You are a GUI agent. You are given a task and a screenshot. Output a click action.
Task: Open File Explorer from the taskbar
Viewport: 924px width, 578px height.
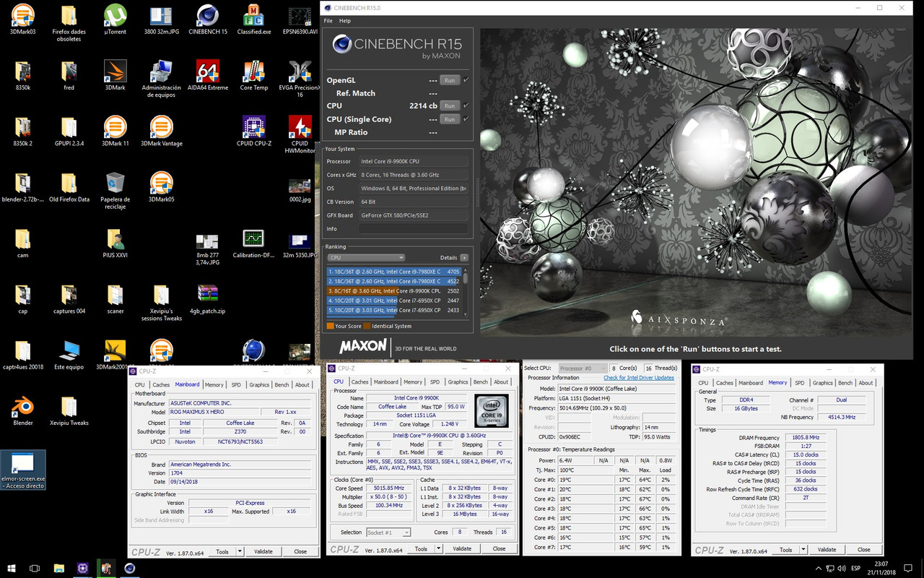58,569
